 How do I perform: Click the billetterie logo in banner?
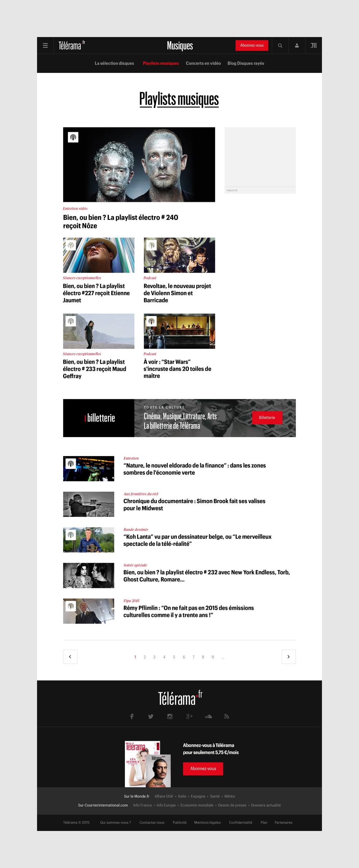click(100, 418)
